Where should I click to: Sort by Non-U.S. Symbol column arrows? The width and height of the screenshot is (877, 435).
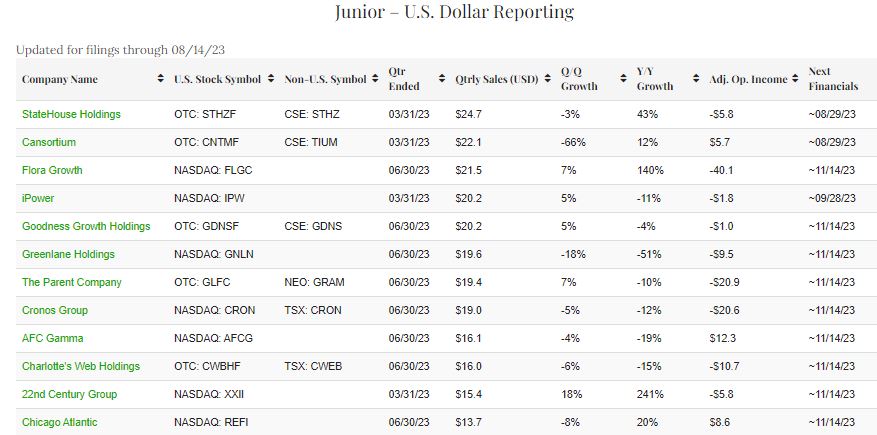[x=376, y=79]
